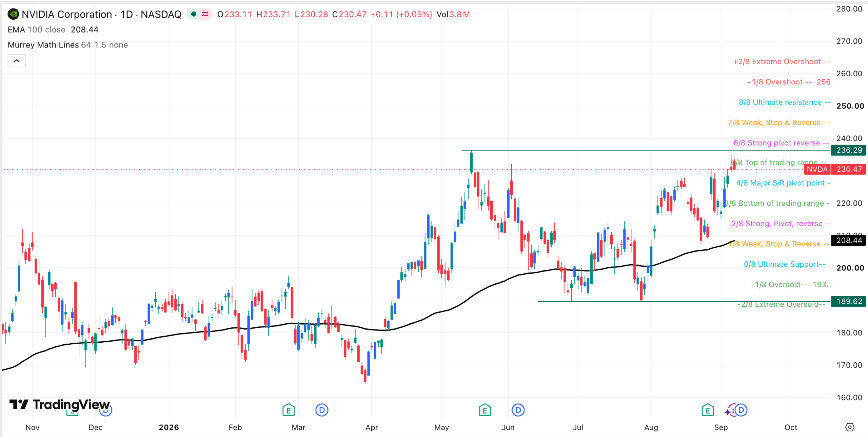Screen dimensions: 868x437
Task: Select the EMA 100 close legend
Action: tap(37, 30)
